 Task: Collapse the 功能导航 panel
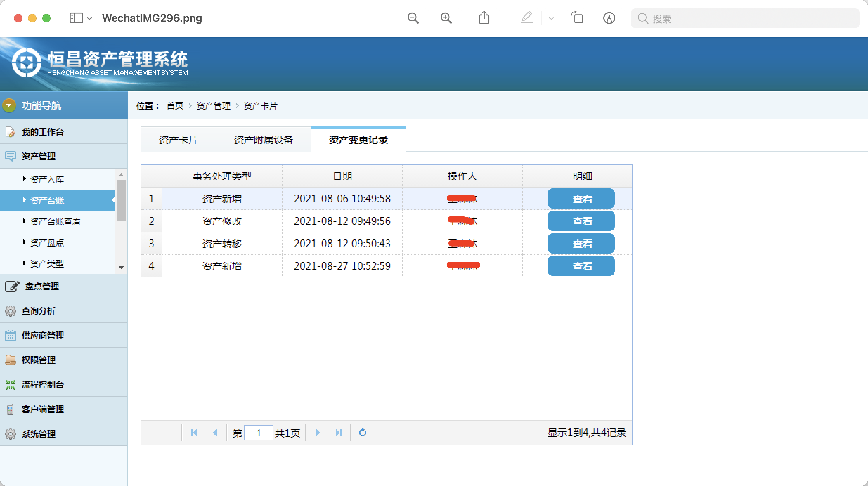(9, 105)
